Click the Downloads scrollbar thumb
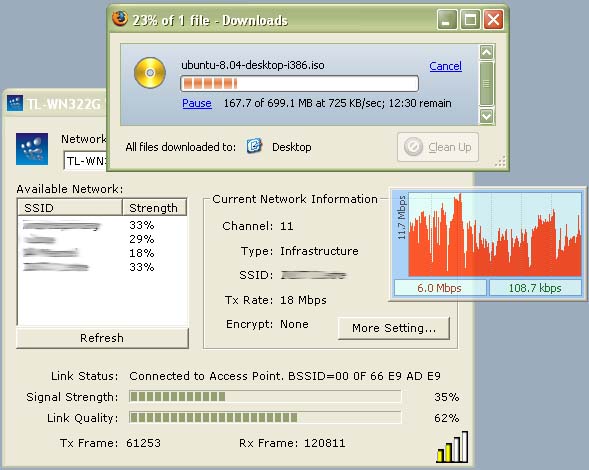Image resolution: width=589 pixels, height=470 pixels. click(x=486, y=84)
